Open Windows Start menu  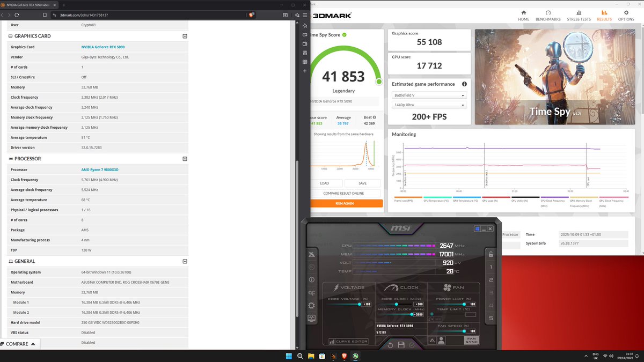[289, 356]
